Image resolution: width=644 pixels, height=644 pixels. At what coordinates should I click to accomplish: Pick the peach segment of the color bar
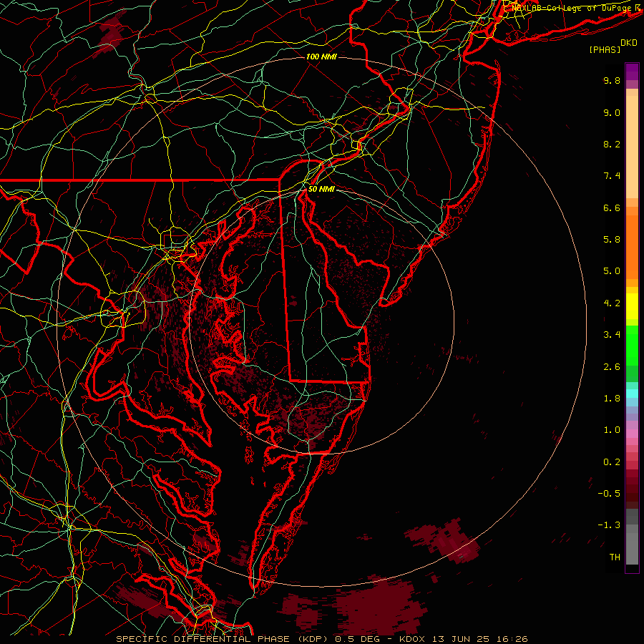pyautogui.click(x=632, y=147)
